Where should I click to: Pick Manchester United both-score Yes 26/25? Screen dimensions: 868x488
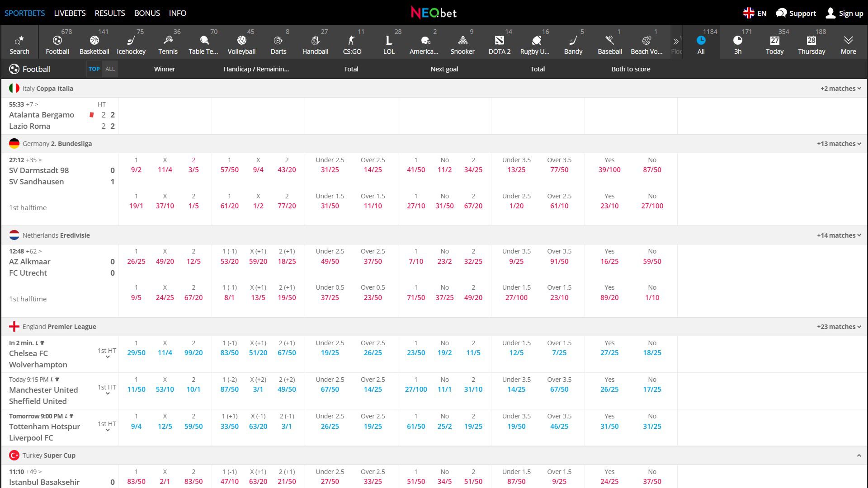pyautogui.click(x=609, y=389)
